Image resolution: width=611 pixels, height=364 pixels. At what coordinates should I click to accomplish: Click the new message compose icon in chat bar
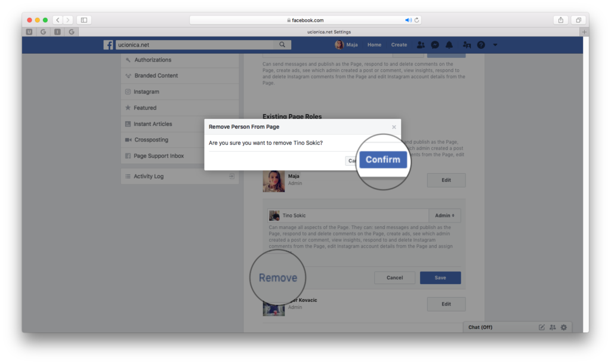click(x=542, y=327)
